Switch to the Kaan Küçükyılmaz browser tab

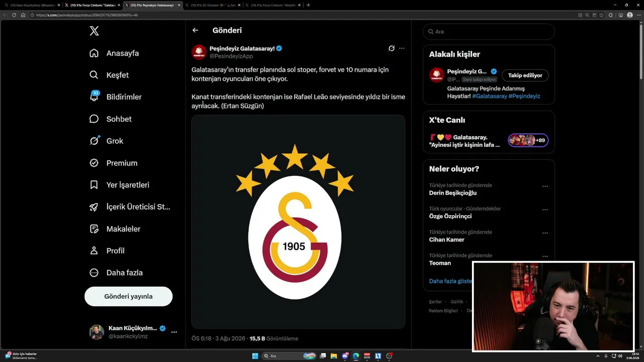coord(31,5)
